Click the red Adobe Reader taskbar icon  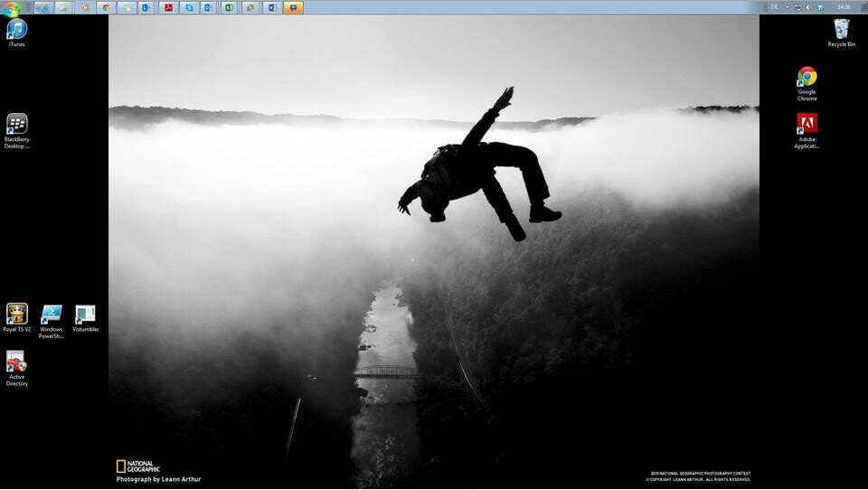(x=168, y=7)
